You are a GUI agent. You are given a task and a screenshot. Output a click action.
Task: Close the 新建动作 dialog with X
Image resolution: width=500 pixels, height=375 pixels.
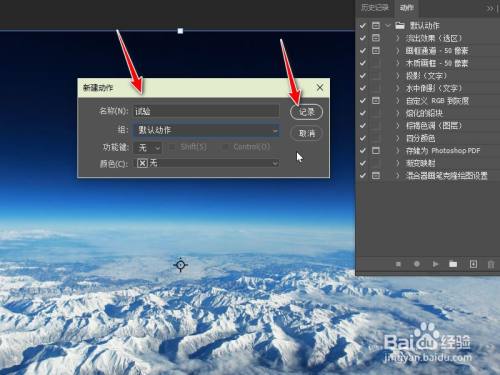[320, 87]
